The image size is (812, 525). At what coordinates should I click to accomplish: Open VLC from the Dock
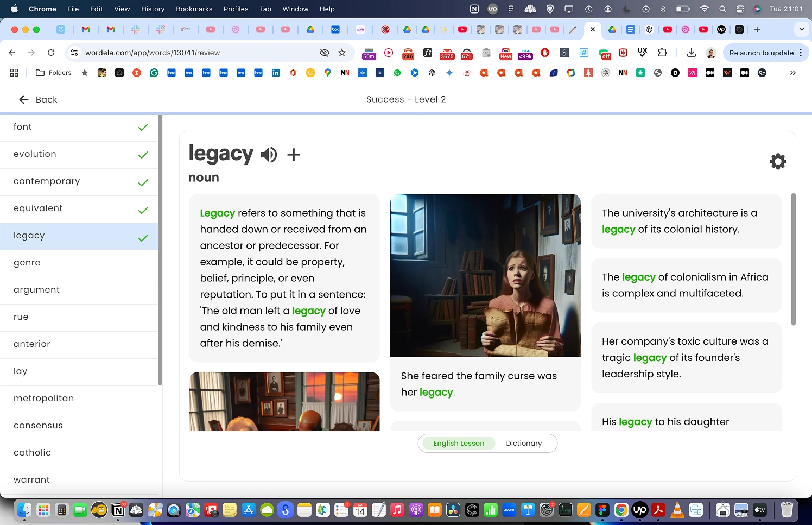tap(677, 510)
